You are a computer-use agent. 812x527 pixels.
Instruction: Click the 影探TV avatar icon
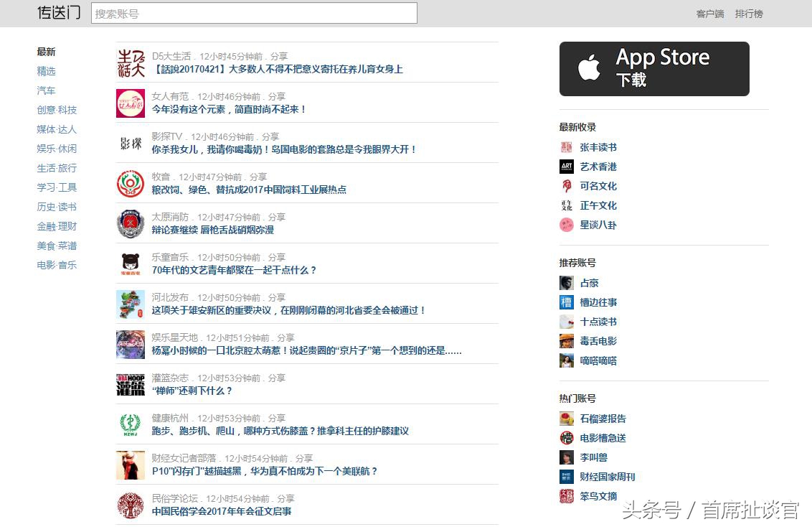click(130, 141)
